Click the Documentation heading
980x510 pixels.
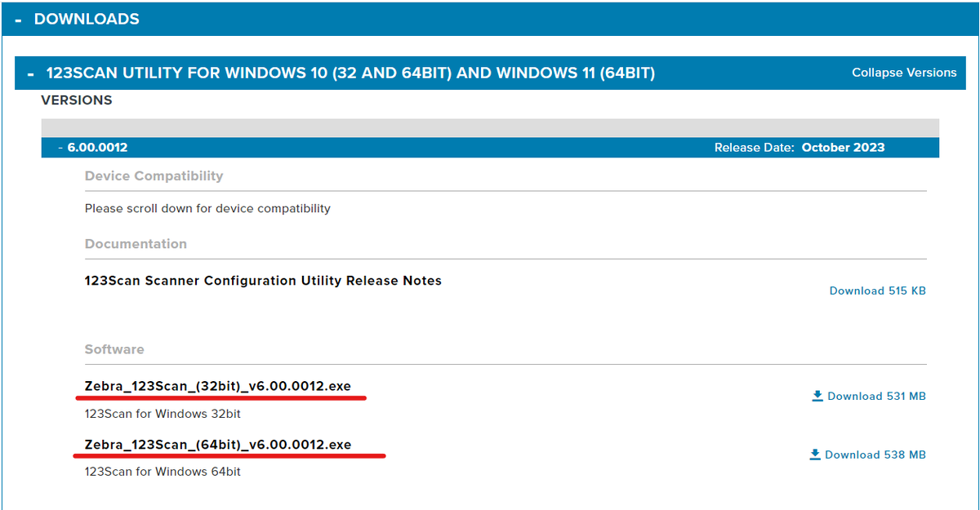(x=136, y=244)
